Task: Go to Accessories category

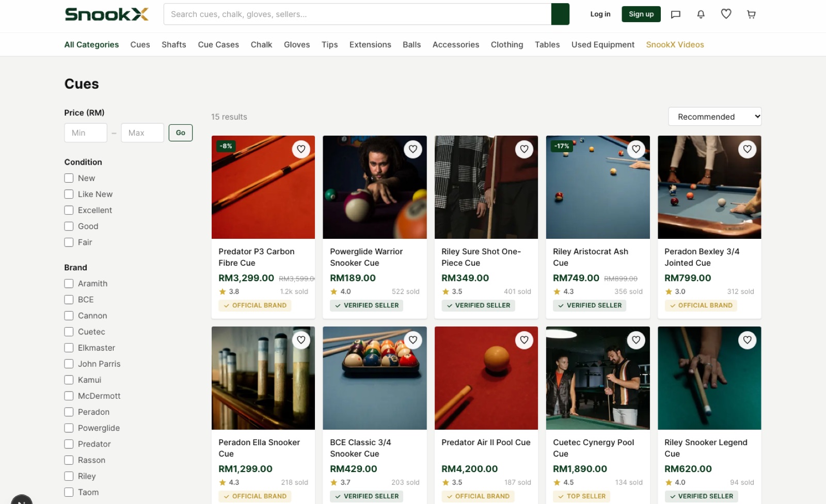Action: coord(456,44)
